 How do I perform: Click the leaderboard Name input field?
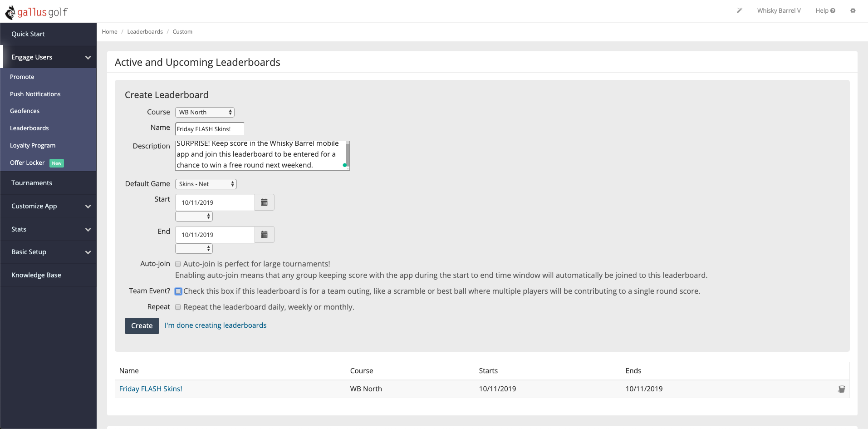pos(210,129)
